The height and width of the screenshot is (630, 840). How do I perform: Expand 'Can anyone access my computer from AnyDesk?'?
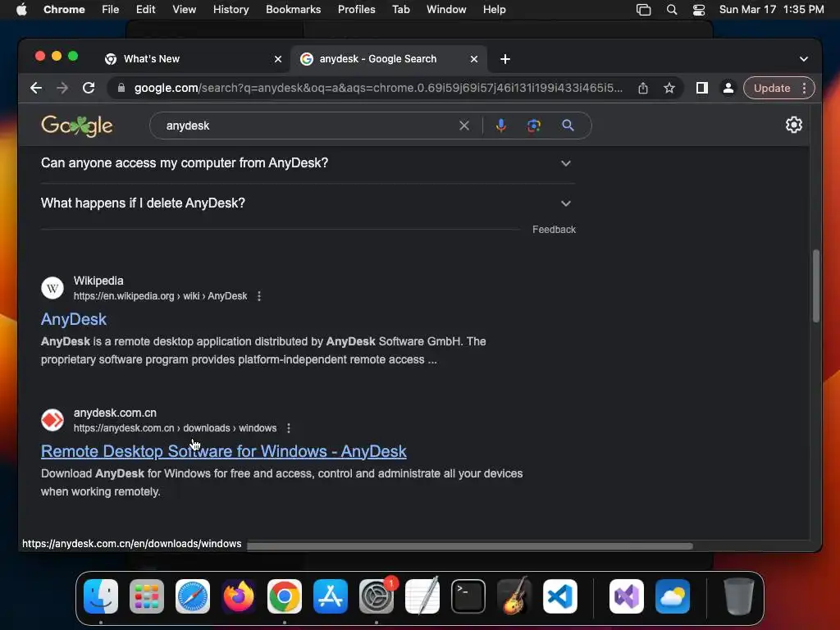308,163
